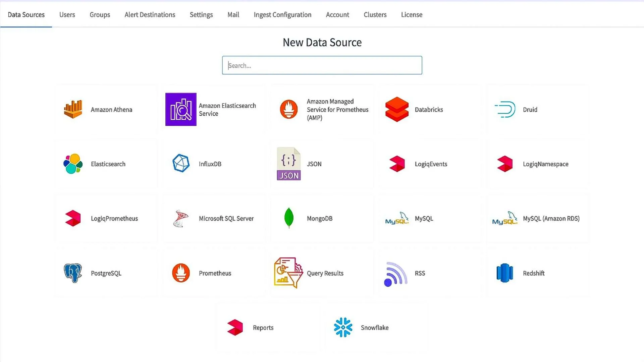Click the Snowflake label
Image resolution: width=644 pixels, height=362 pixels.
pos(374,327)
